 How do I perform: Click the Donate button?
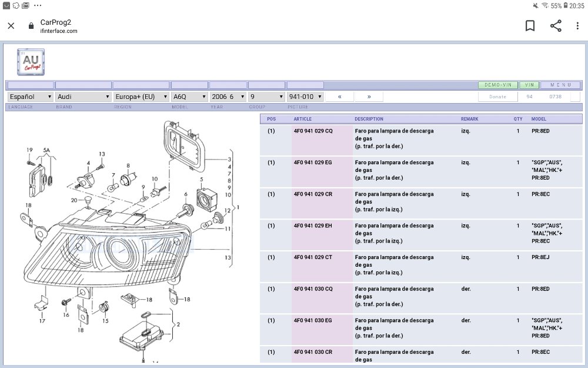[497, 97]
